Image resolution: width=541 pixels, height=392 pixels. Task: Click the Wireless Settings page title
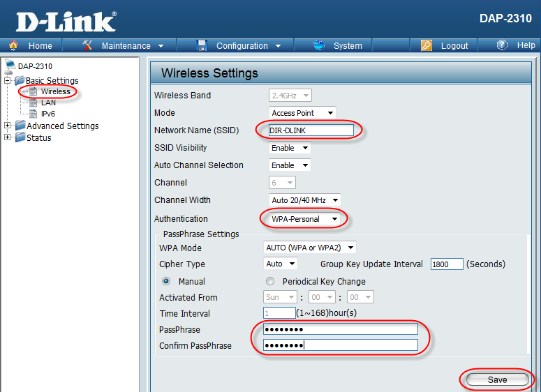tap(209, 73)
